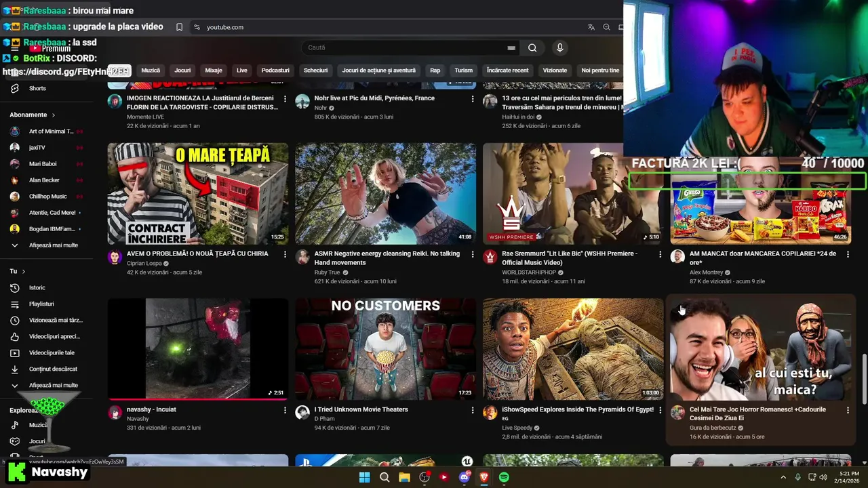Open the NO CUSTOMERS movie theater thumbnail
The height and width of the screenshot is (488, 868).
point(385,349)
